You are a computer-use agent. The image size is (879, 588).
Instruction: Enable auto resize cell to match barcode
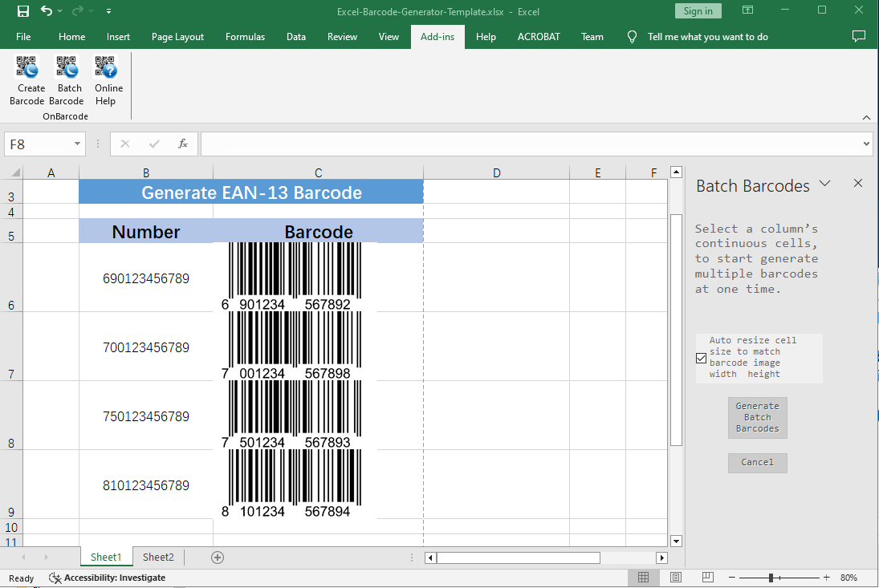pos(700,358)
